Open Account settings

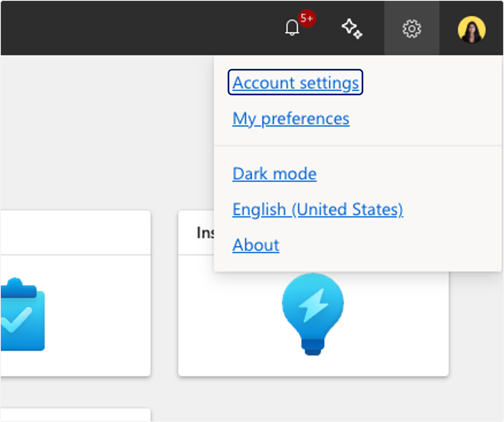[x=296, y=83]
